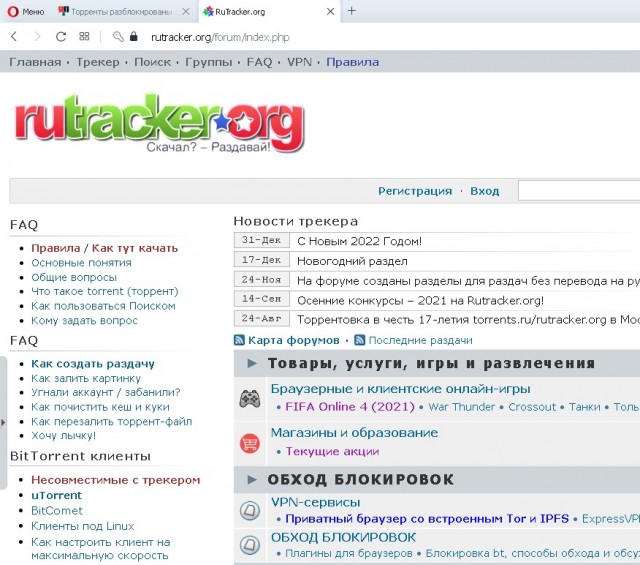Focus the search input field
The height and width of the screenshot is (565, 640).
tap(579, 191)
